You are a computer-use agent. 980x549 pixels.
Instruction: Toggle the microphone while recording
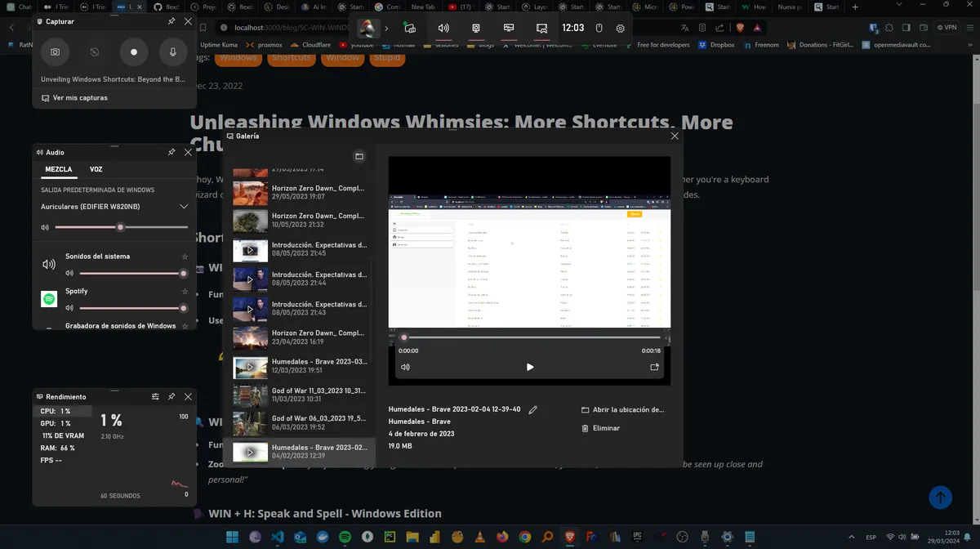coord(173,51)
